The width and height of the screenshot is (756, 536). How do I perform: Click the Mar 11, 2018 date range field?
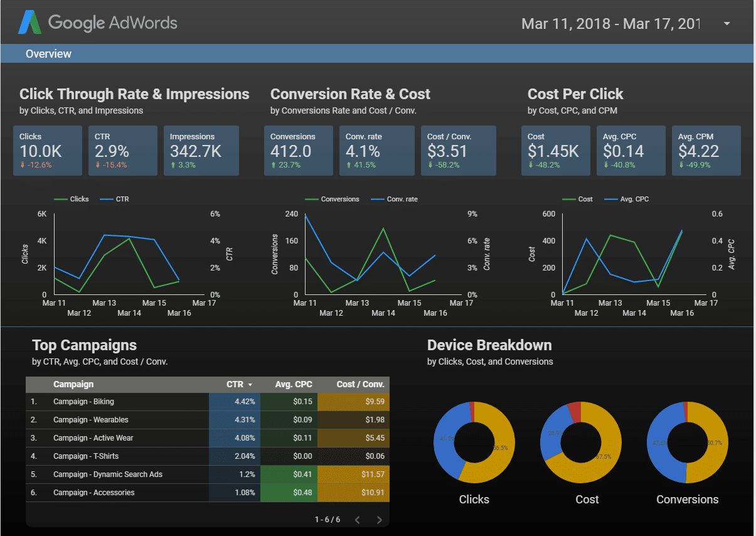point(610,24)
